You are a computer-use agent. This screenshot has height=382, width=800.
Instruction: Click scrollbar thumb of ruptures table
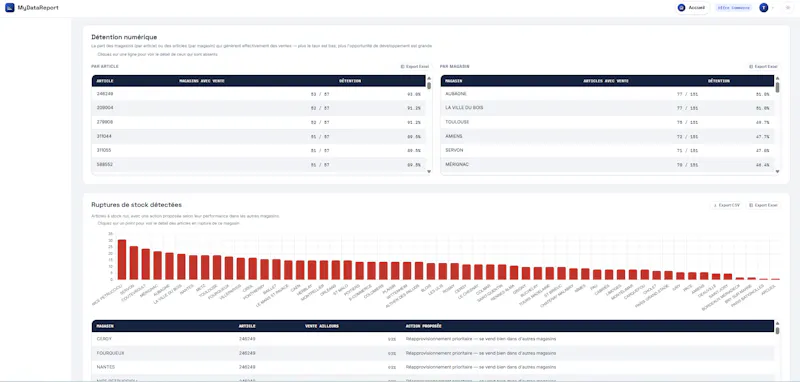(x=778, y=330)
